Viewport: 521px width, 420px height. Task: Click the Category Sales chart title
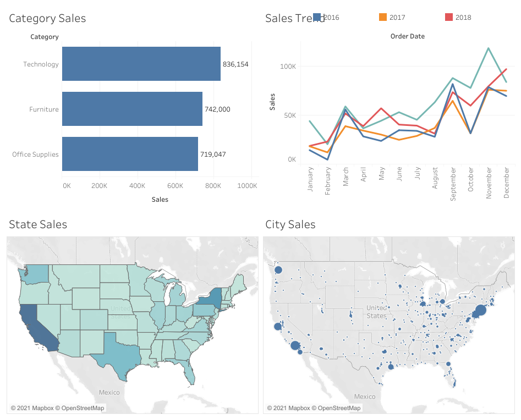(47, 18)
